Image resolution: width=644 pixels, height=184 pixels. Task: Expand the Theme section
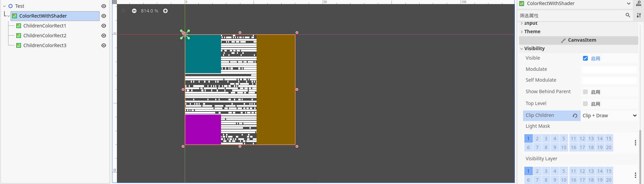coord(532,32)
